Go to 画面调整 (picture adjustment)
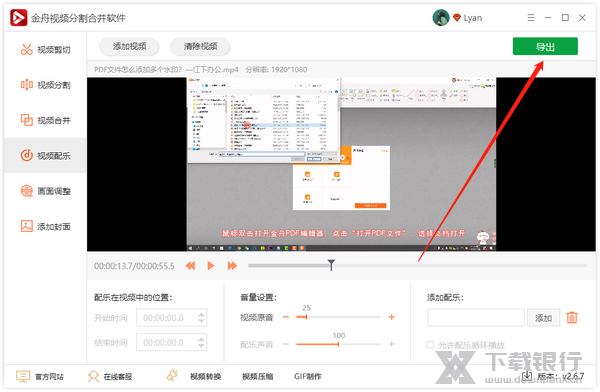Screen dimensions: 600x392 point(46,191)
